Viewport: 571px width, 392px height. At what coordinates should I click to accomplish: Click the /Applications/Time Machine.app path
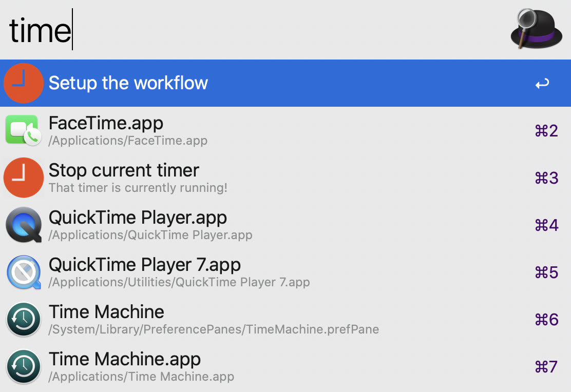pyautogui.click(x=141, y=377)
